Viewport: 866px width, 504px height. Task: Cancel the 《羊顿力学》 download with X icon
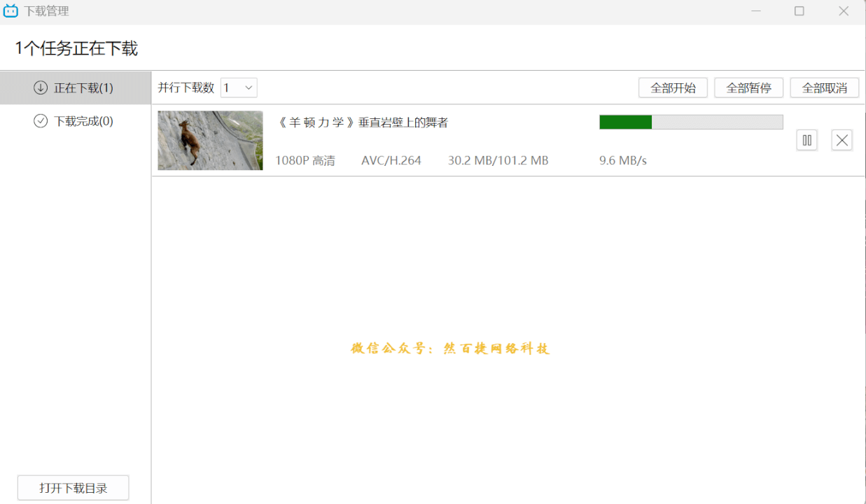[x=841, y=140]
